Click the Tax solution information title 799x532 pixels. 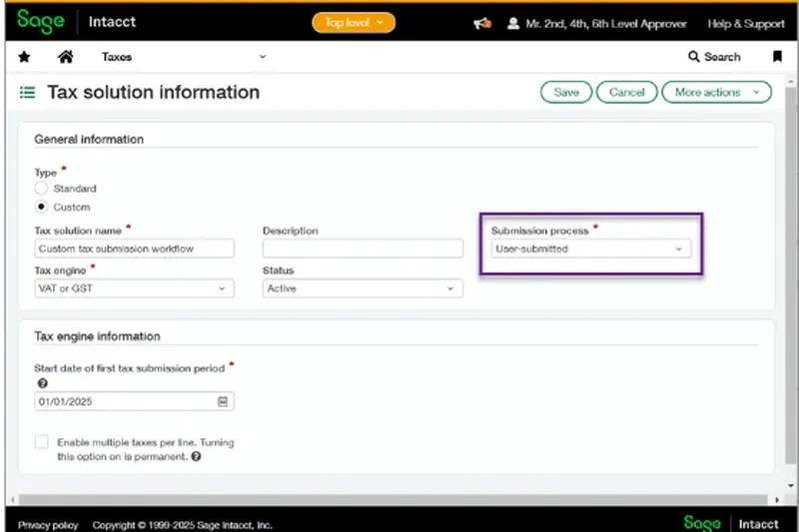(154, 92)
